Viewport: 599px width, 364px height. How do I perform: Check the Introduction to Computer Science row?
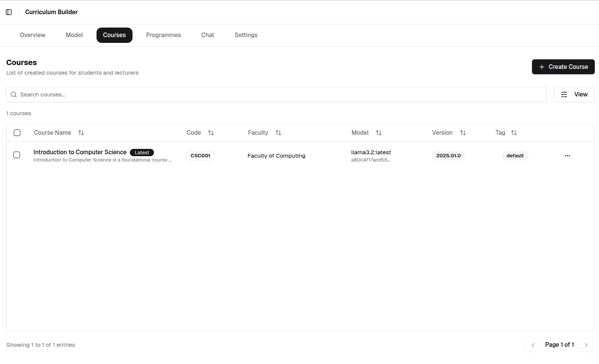click(x=17, y=155)
